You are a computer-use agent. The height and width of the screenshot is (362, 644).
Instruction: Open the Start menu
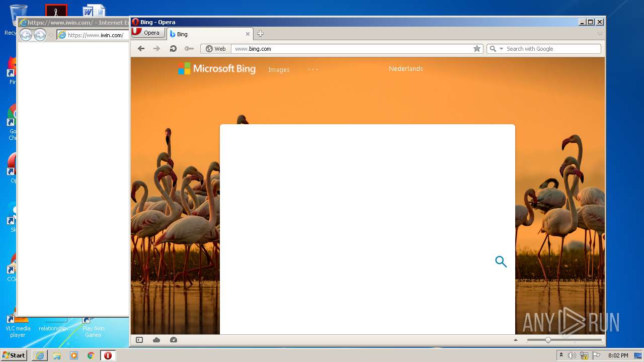pyautogui.click(x=14, y=355)
